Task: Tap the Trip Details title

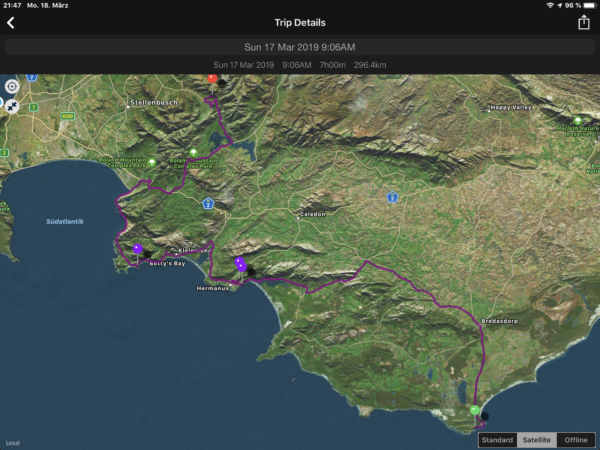Action: tap(300, 23)
